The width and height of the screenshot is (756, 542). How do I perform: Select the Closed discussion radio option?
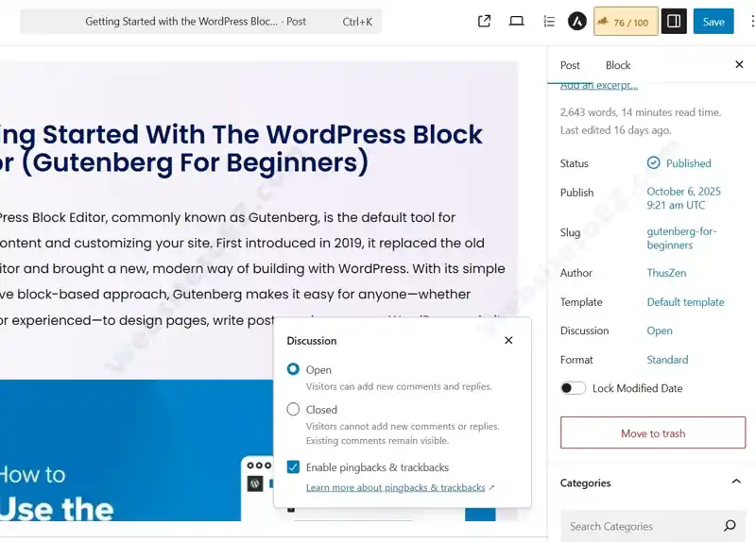point(293,409)
